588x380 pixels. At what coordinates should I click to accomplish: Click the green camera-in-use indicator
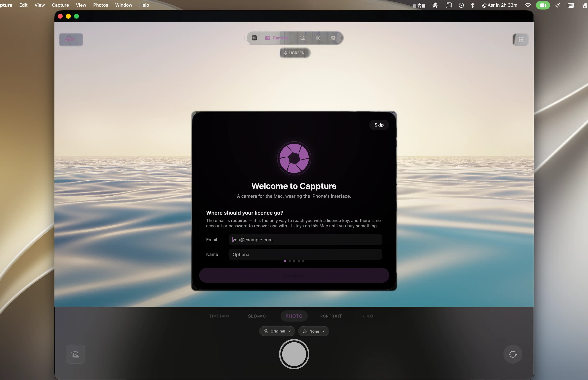[543, 5]
